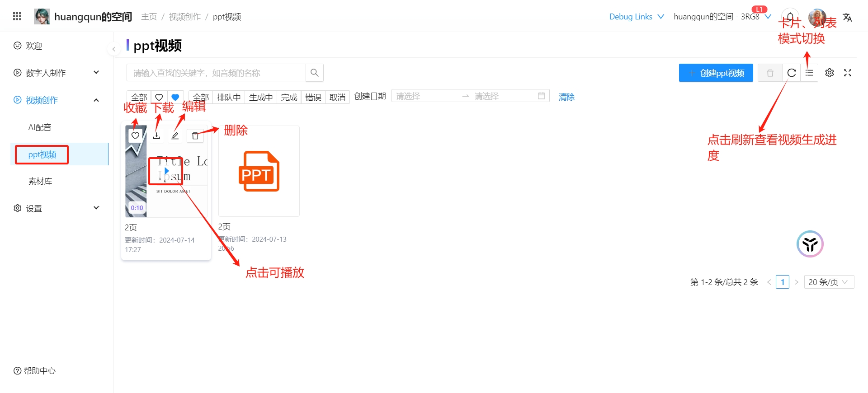The image size is (868, 393).
Task: Filter by the filled blue heart (favorited)
Action: pyautogui.click(x=175, y=97)
